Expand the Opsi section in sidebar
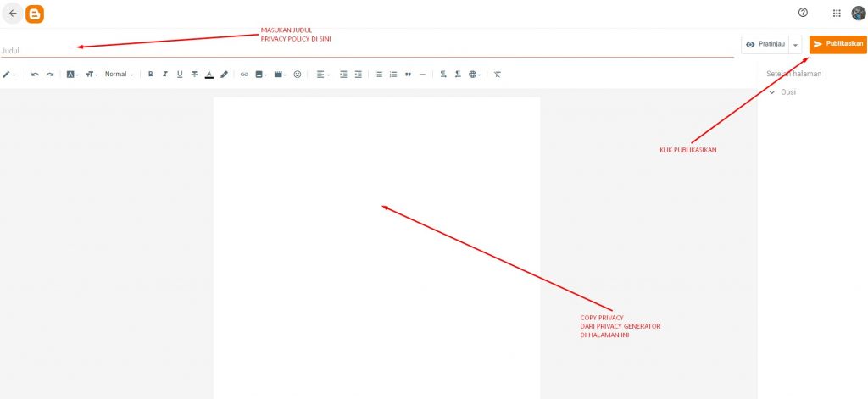This screenshot has height=399, width=868. 784,91
